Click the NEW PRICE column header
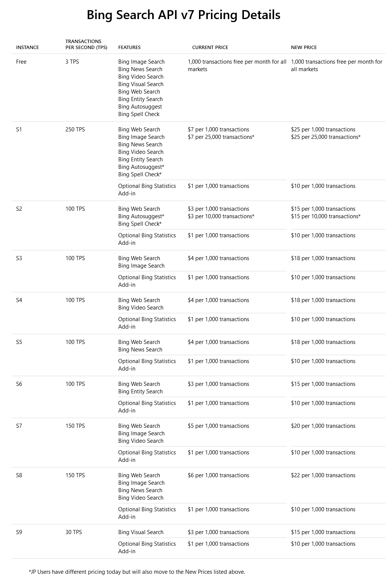This screenshot has height=582, width=392. pos(304,48)
